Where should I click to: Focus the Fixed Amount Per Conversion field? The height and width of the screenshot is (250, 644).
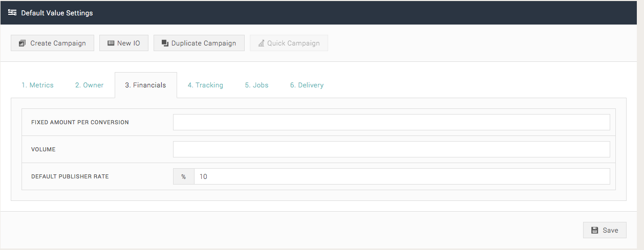coord(392,122)
